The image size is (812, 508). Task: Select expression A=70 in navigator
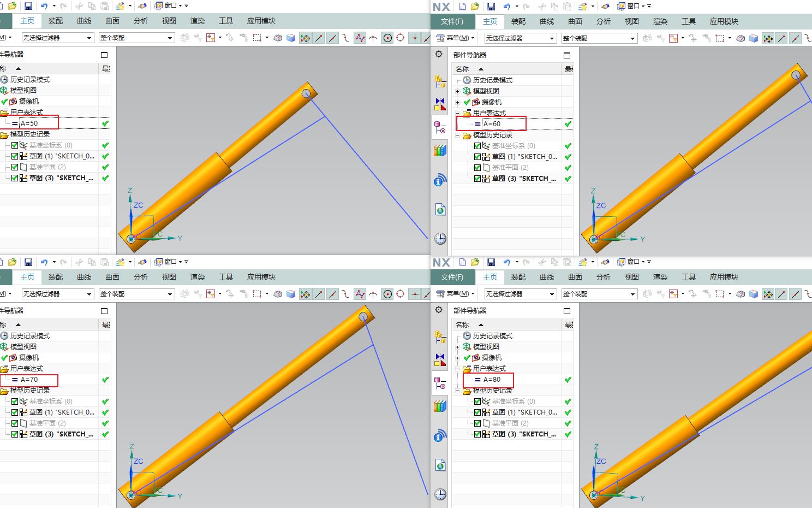[x=29, y=380]
